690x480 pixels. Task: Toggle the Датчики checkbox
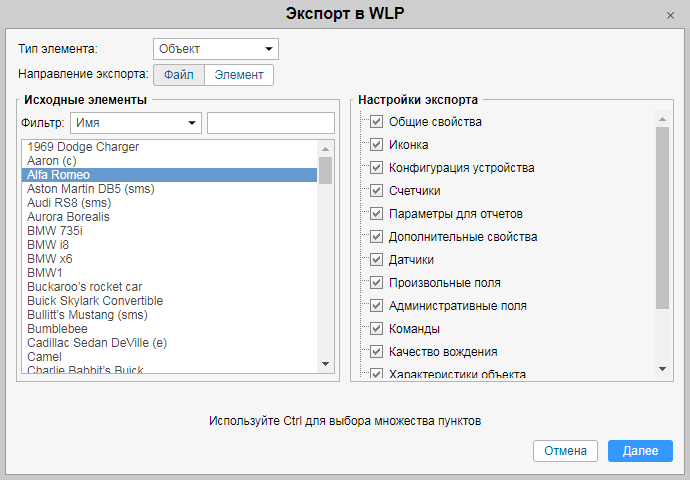(377, 260)
